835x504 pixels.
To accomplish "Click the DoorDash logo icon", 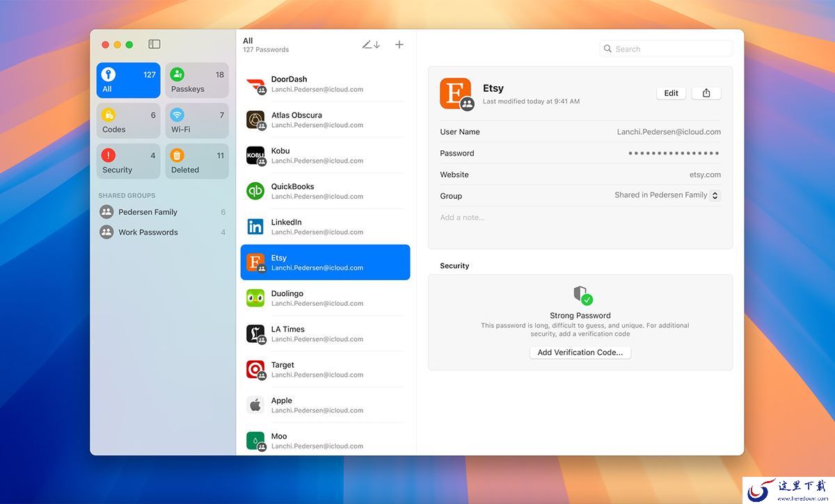I will 255,84.
